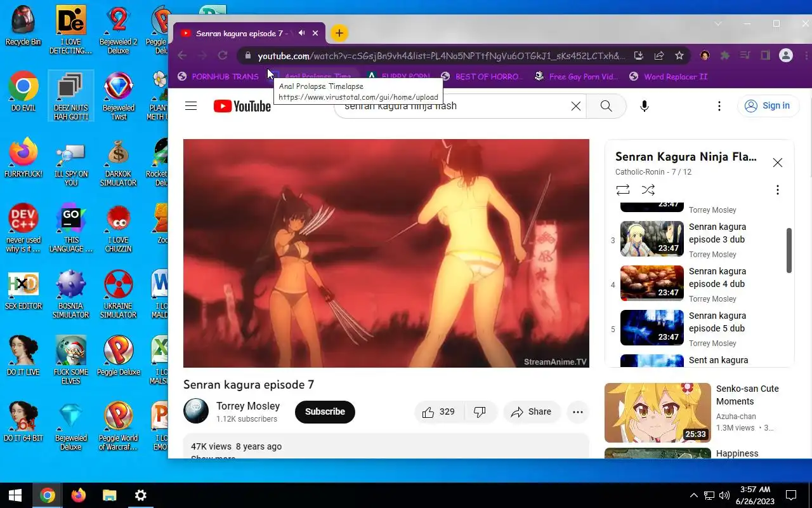
Task: Open Torrey Mosley channel avatar
Action: tap(196, 411)
